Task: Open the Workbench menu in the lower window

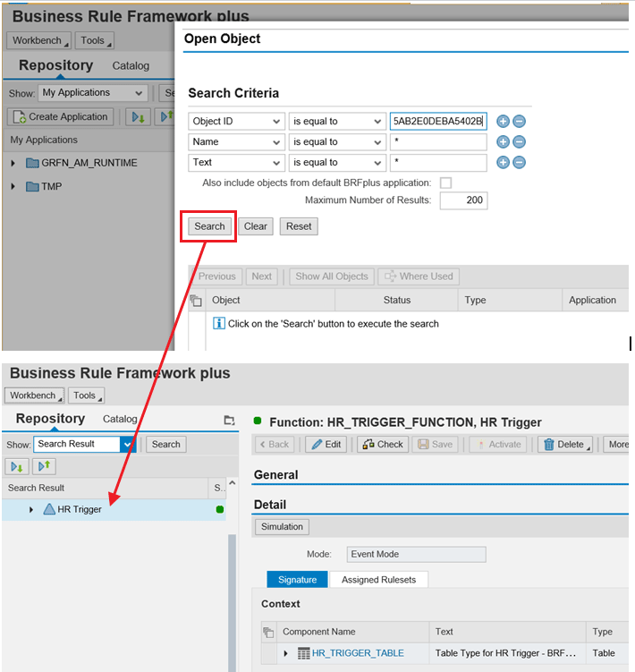Action: point(35,396)
